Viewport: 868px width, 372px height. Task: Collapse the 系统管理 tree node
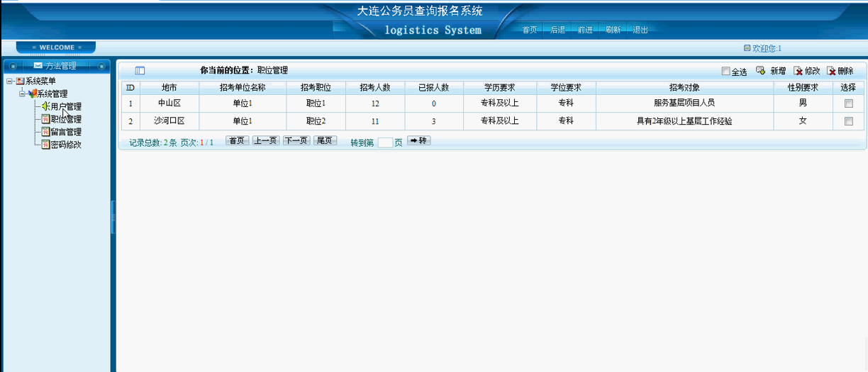pos(22,94)
